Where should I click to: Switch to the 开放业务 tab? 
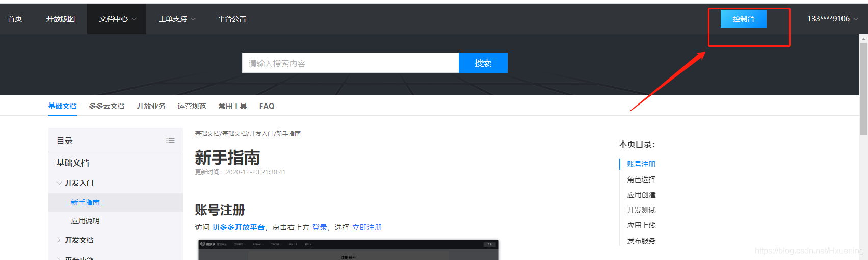(x=151, y=106)
